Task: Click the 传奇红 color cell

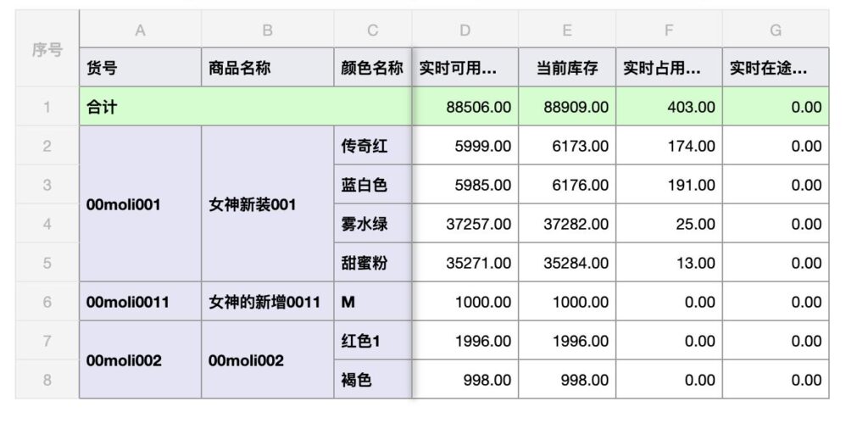Action: click(x=373, y=146)
